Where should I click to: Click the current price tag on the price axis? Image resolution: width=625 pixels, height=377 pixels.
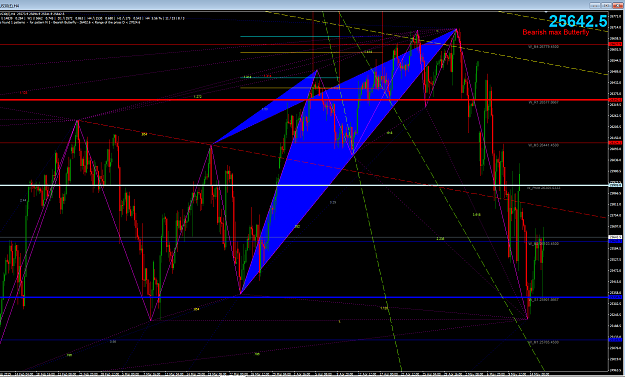pos(616,237)
